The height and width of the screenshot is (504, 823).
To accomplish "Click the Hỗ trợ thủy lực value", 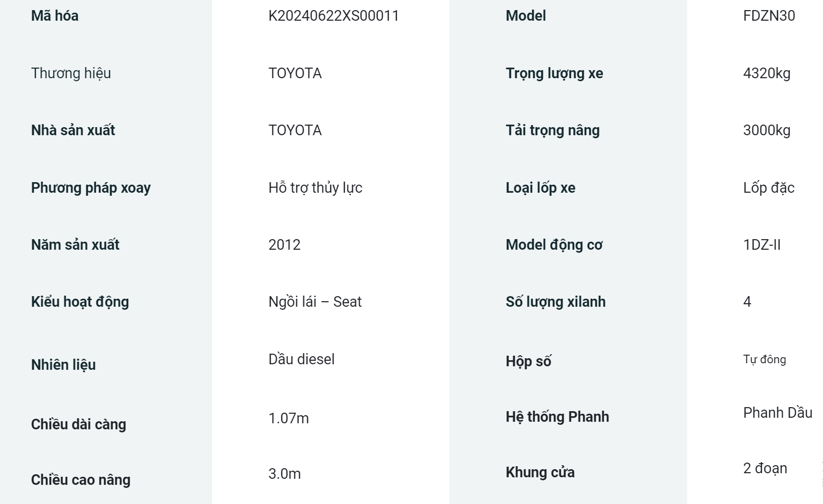I will [x=316, y=188].
